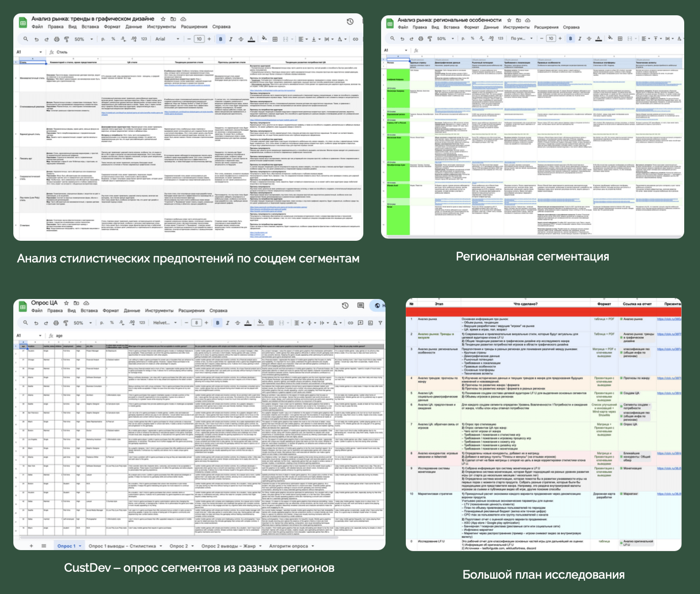Viewport: 700px width, 594px height.
Task: Toggle italic in the regional features toolbar
Action: (x=580, y=38)
